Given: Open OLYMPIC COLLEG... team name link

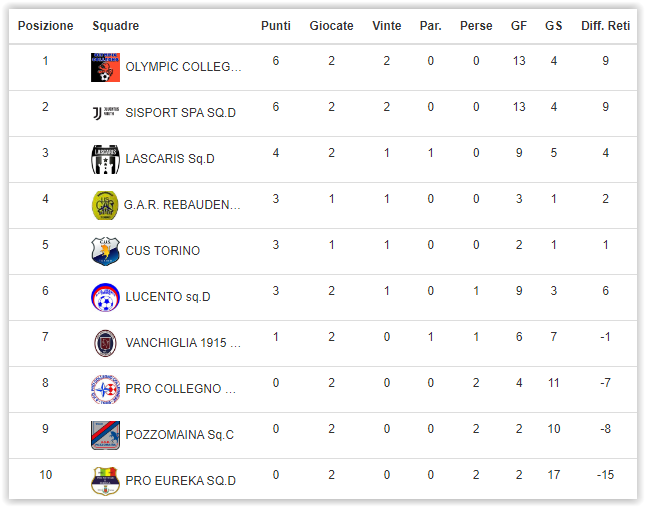Looking at the screenshot, I should click(x=183, y=67).
